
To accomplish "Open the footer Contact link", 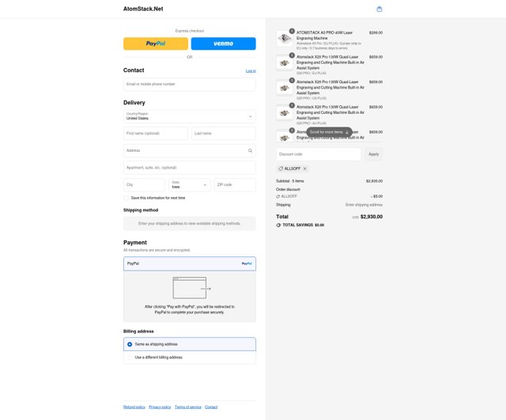I will (211, 407).
